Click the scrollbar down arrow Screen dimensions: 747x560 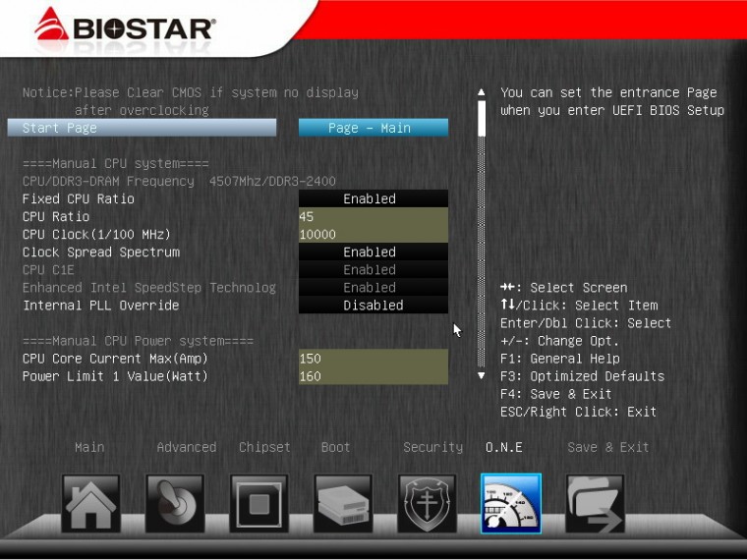point(482,375)
